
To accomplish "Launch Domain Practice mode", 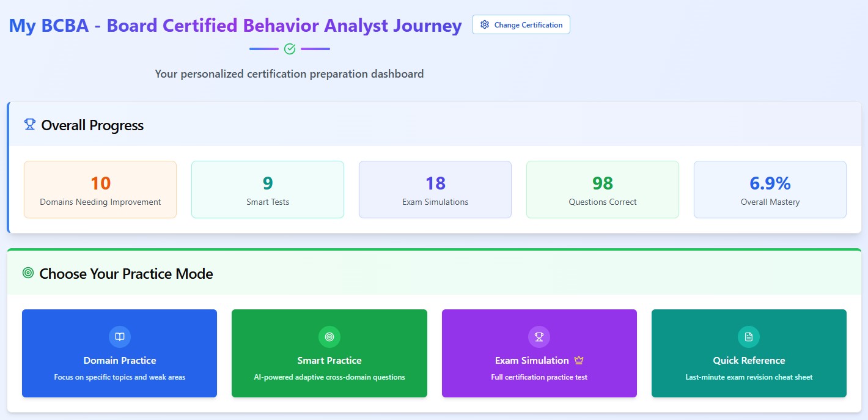I will pyautogui.click(x=119, y=353).
